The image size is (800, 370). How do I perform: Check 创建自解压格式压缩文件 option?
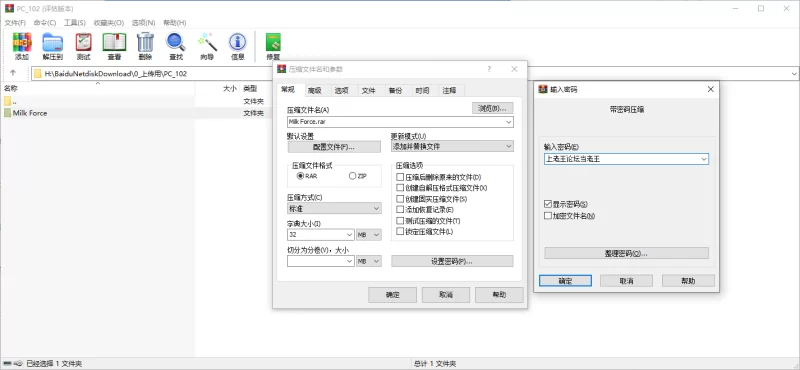point(400,188)
